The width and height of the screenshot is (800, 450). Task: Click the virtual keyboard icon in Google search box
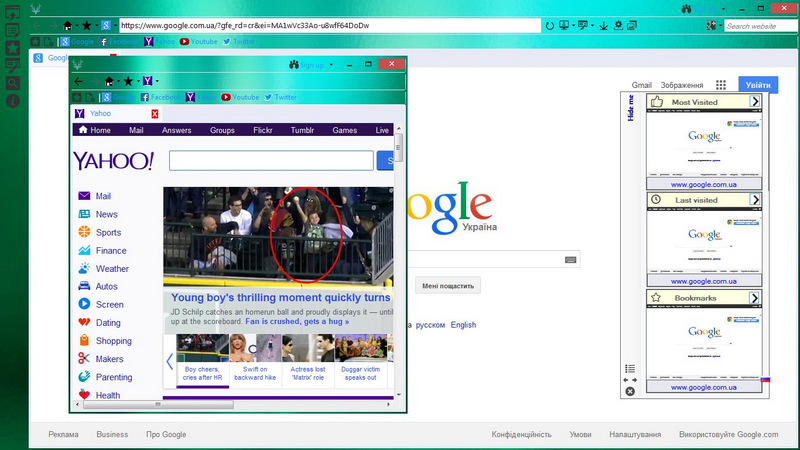pos(570,260)
